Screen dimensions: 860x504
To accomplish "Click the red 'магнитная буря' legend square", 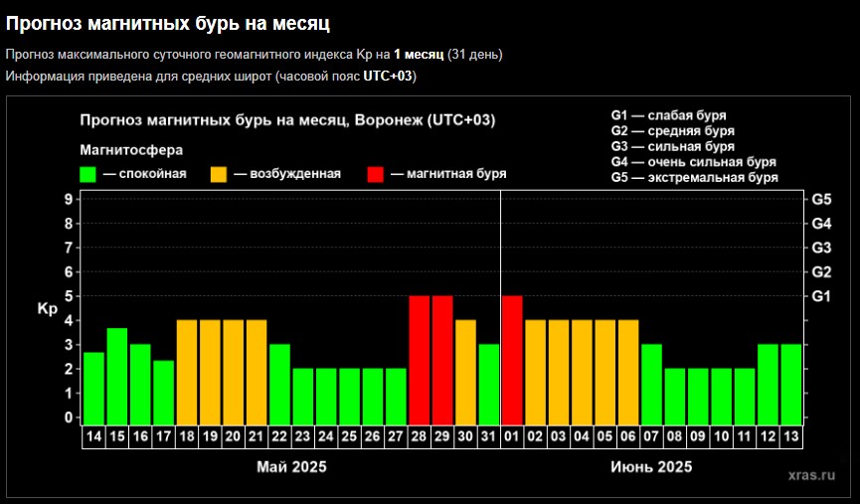I will click(376, 174).
